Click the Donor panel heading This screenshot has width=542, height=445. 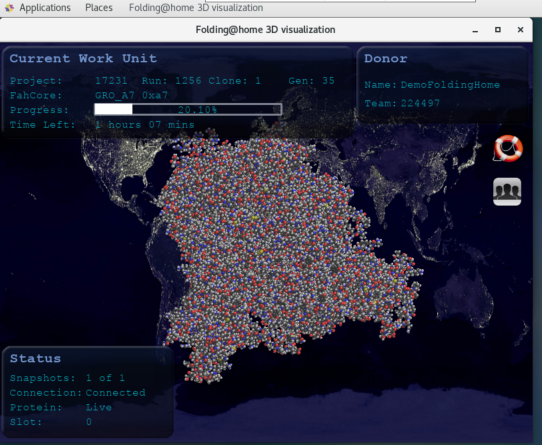coord(385,58)
